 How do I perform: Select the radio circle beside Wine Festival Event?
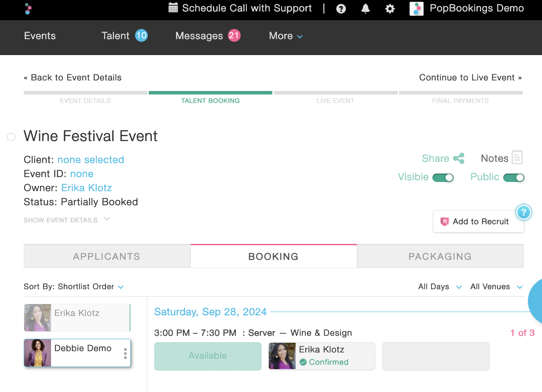pyautogui.click(x=11, y=137)
